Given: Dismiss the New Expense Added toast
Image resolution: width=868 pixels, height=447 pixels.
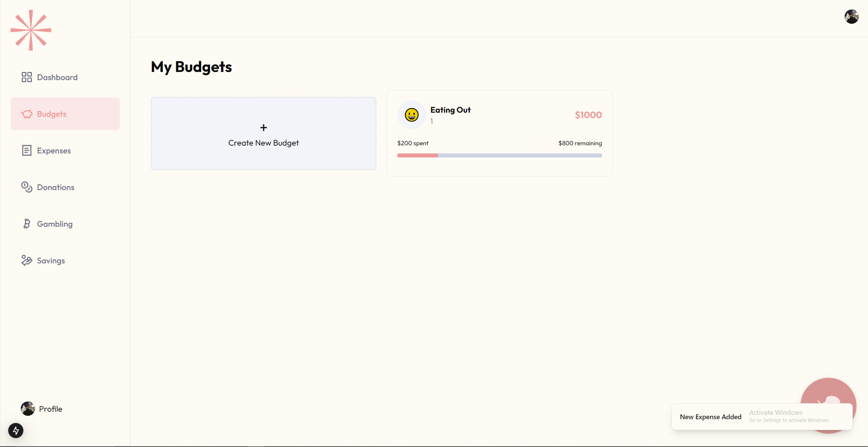Looking at the screenshot, I should [x=710, y=417].
